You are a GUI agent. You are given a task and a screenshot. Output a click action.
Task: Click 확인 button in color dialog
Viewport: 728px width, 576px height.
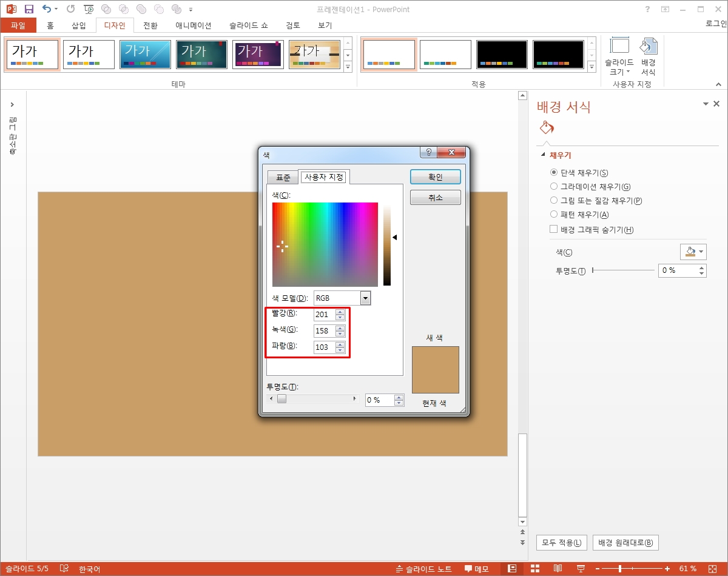(436, 176)
